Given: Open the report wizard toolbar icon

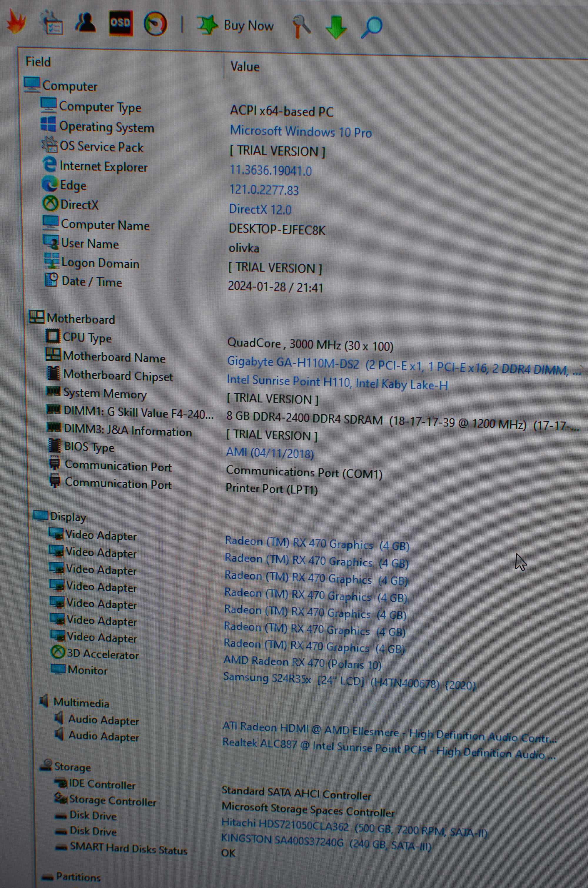Looking at the screenshot, I should (x=52, y=23).
